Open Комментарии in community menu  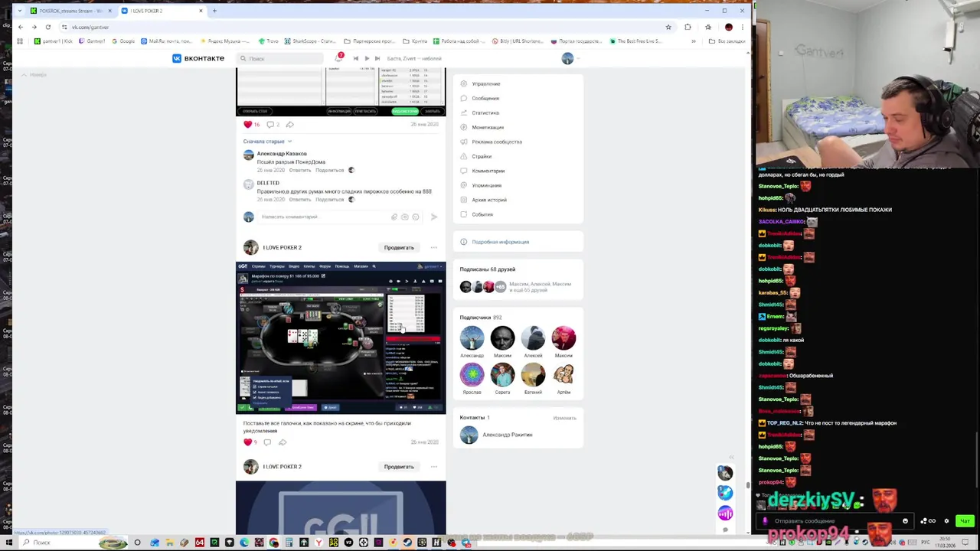488,171
